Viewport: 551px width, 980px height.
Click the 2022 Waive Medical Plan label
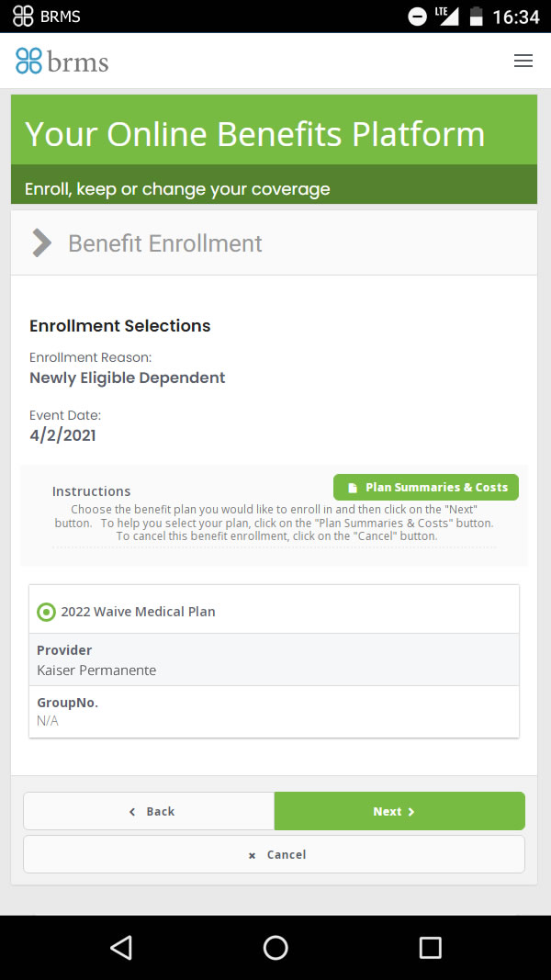(138, 612)
